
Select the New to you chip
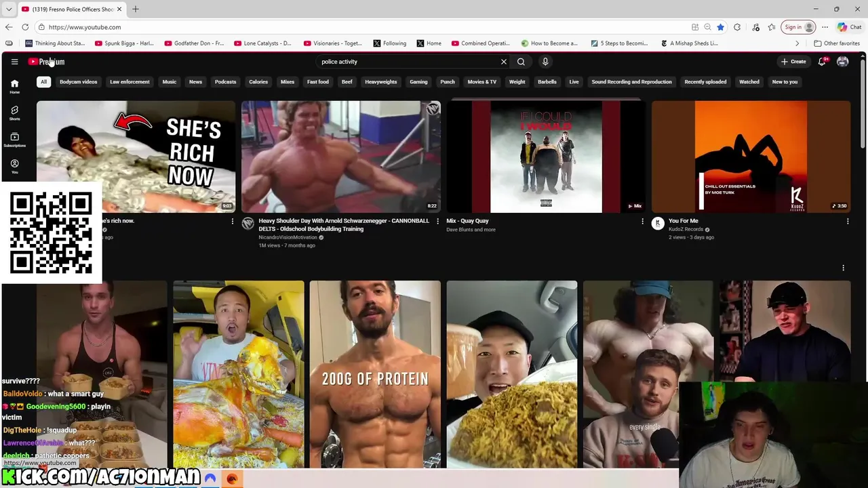[x=785, y=82]
